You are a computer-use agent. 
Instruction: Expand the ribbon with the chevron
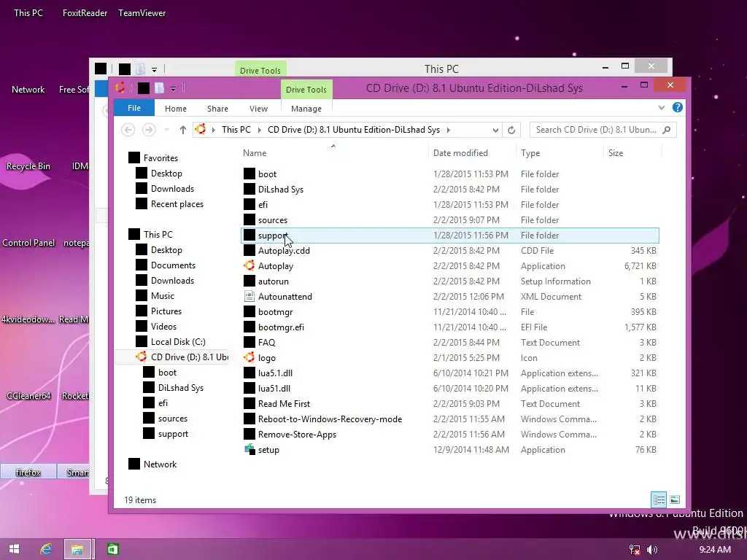661,108
